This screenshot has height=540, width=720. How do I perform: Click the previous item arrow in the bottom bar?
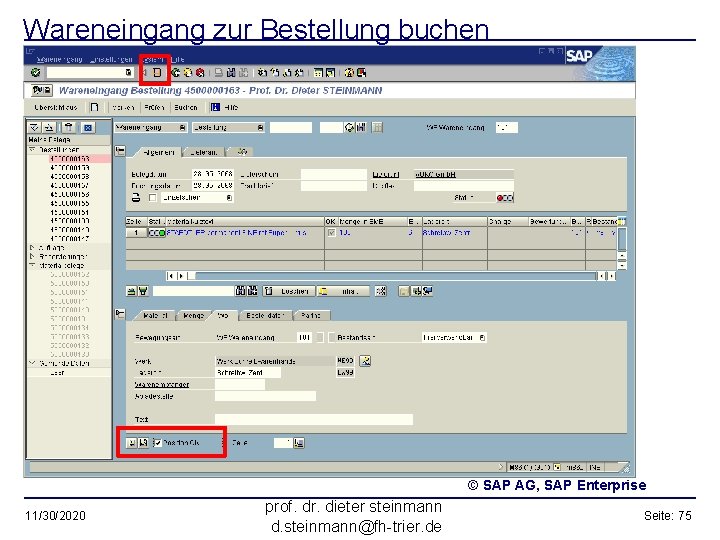pos(131,443)
